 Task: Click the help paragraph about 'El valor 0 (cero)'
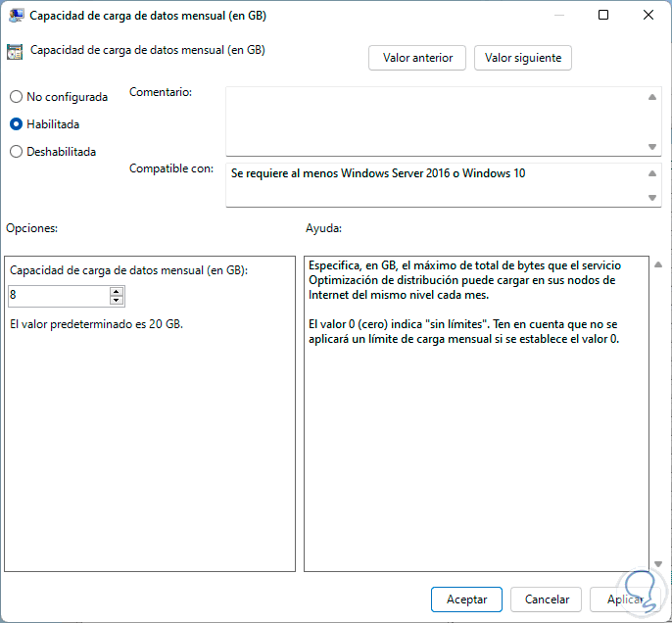tap(463, 332)
